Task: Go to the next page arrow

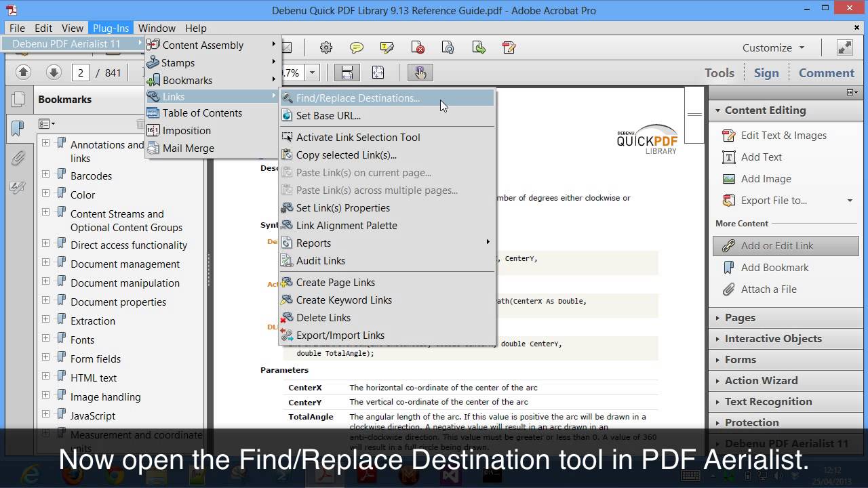Action: coord(54,73)
